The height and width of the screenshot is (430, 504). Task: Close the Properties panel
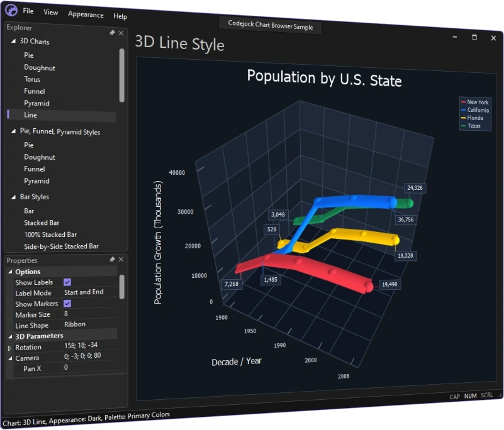[x=121, y=259]
